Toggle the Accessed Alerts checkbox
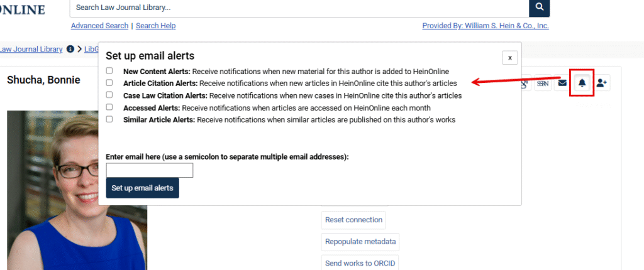 click(x=109, y=107)
